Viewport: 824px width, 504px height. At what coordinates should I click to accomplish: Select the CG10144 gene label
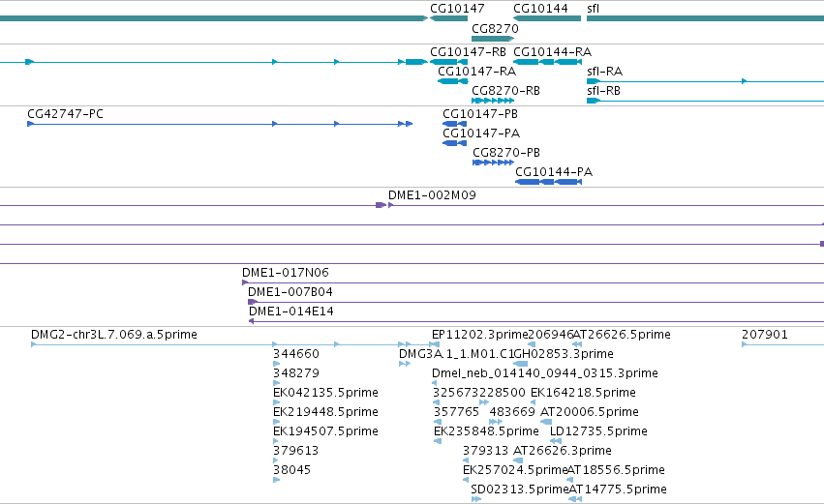click(540, 9)
